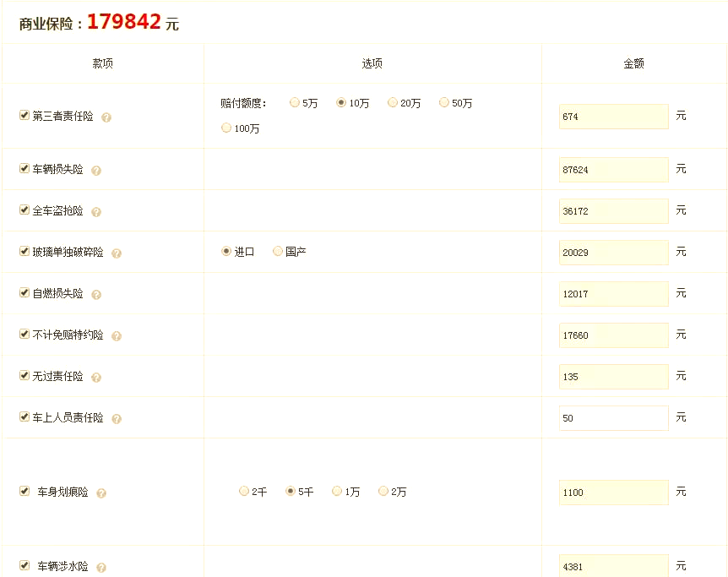
Task: Click the amount field showing 50
Action: point(614,418)
